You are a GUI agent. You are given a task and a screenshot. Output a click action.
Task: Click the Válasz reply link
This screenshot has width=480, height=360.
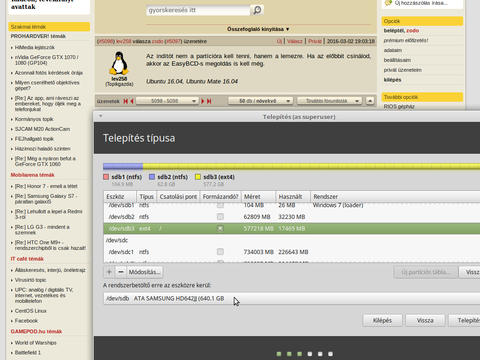tap(295, 41)
